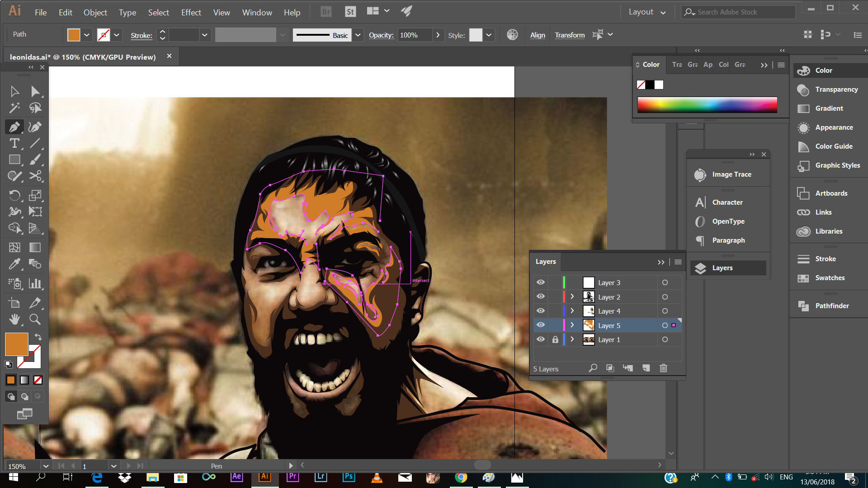Select the Zoom tool
The image size is (868, 488).
click(35, 319)
